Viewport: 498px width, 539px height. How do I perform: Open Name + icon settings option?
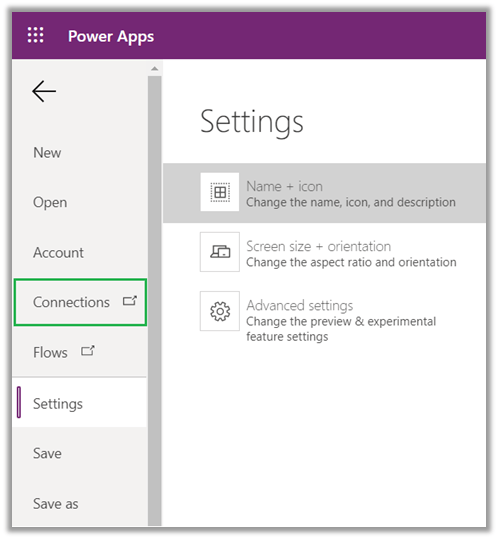pos(324,193)
